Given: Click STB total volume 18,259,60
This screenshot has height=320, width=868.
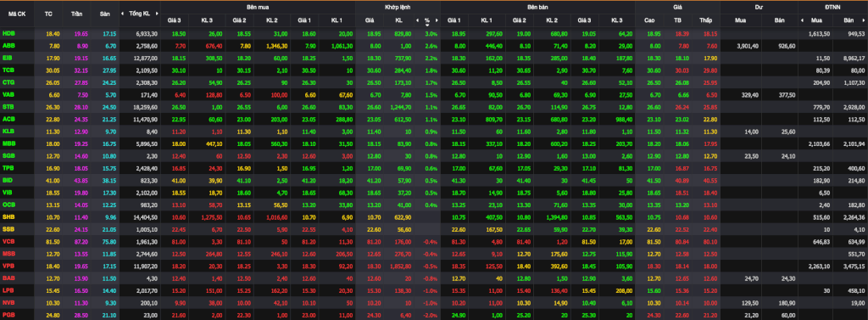Looking at the screenshot, I should (146, 106).
